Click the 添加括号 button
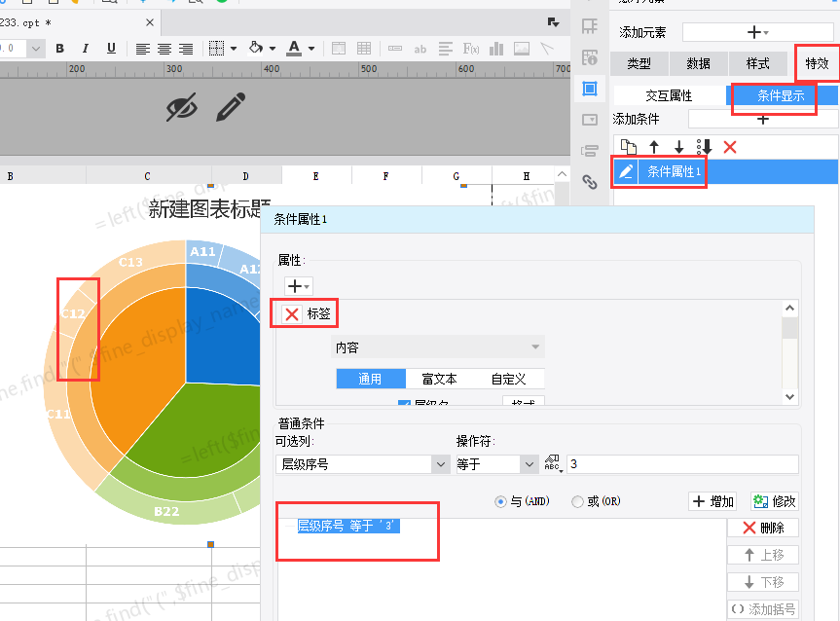Screen dimensions: 840x621 tap(763, 609)
